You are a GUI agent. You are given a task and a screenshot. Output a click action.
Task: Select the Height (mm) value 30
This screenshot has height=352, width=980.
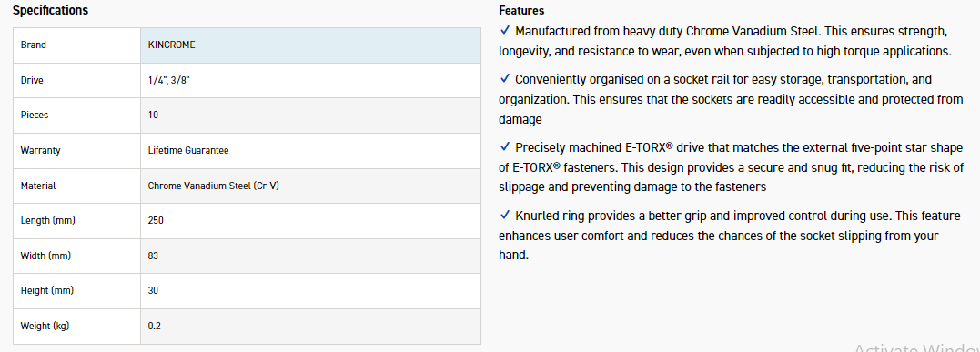pyautogui.click(x=153, y=291)
